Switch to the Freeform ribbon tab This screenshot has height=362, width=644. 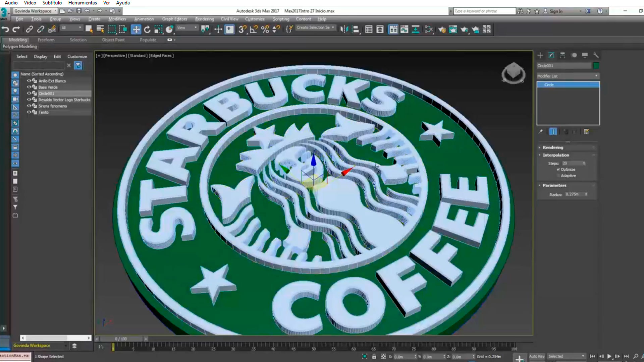[46, 40]
